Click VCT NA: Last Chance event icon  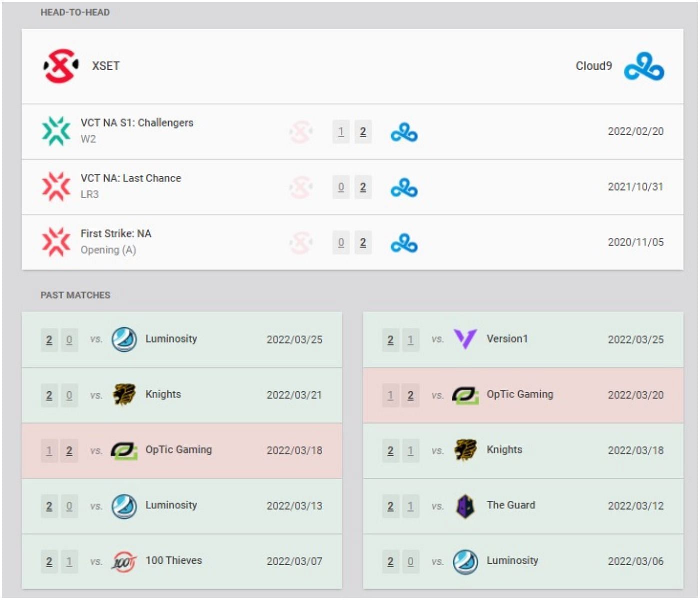coord(56,187)
